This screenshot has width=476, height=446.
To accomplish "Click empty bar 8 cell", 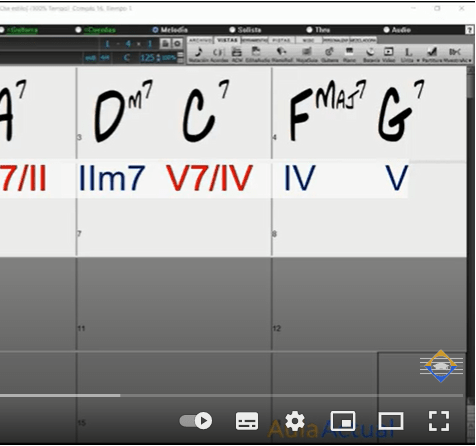I will pyautogui.click(x=369, y=228).
